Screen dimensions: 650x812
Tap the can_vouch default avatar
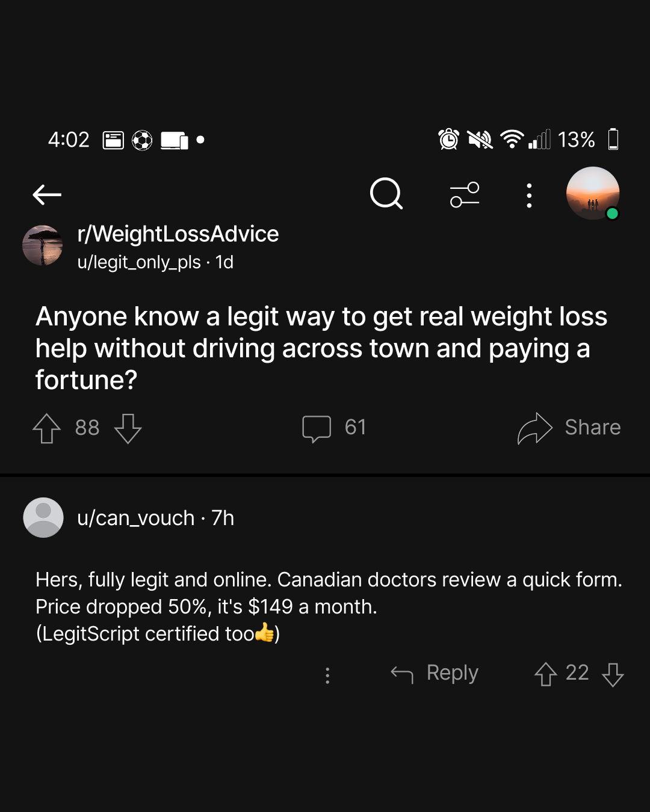[43, 517]
